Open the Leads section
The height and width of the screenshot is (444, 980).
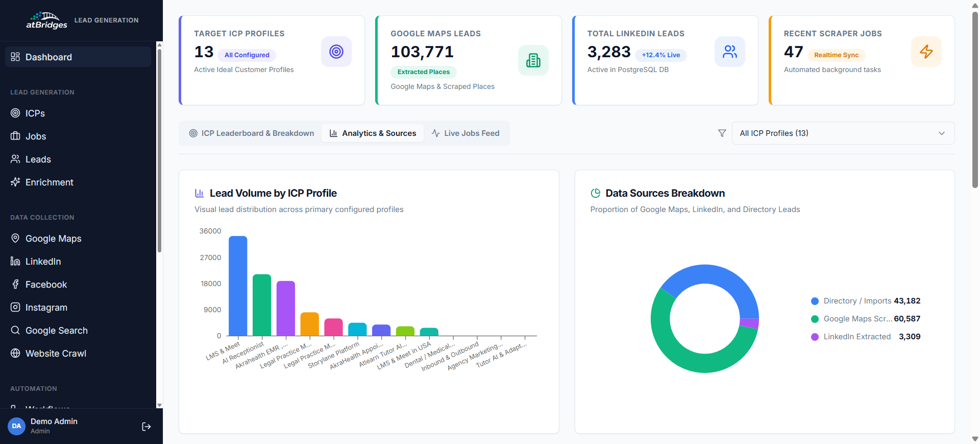[x=78, y=159]
